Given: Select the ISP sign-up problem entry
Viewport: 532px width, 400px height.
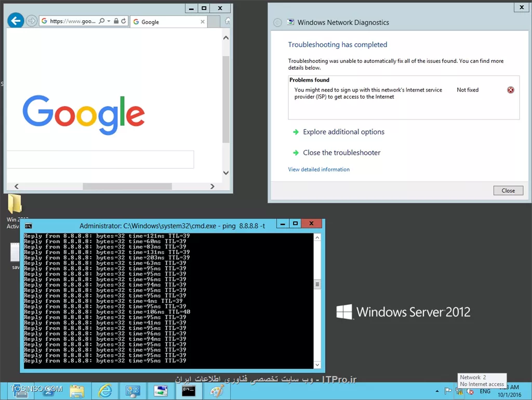Looking at the screenshot, I should coord(404,94).
